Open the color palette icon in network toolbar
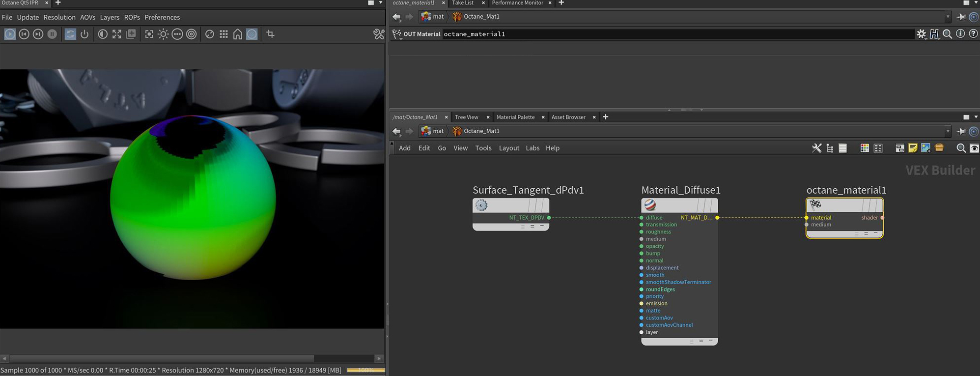The width and height of the screenshot is (980, 376). [x=865, y=148]
